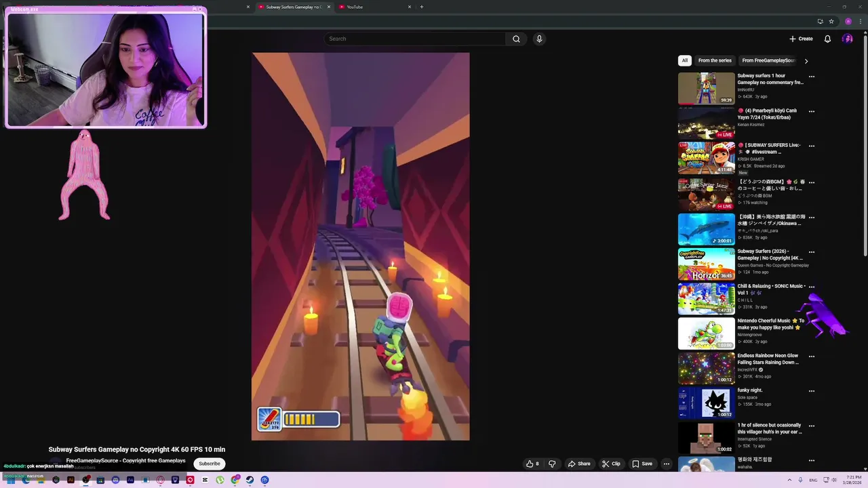Clip the current video

click(x=611, y=464)
